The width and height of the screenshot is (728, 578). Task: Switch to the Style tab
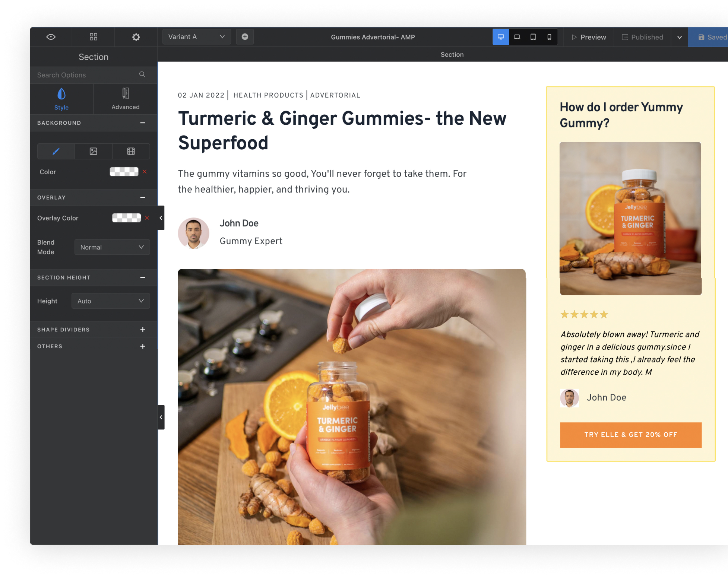(x=61, y=99)
